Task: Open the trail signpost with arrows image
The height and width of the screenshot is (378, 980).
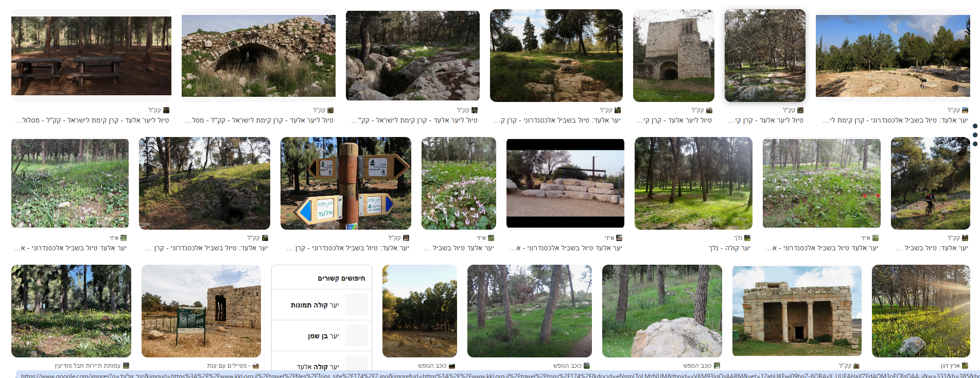Action: tap(346, 183)
